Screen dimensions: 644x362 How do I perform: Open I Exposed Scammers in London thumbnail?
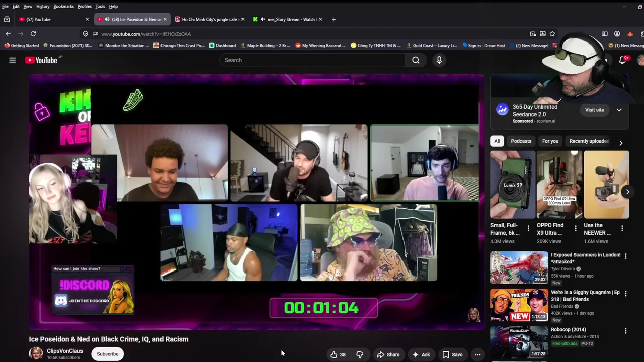click(x=519, y=267)
